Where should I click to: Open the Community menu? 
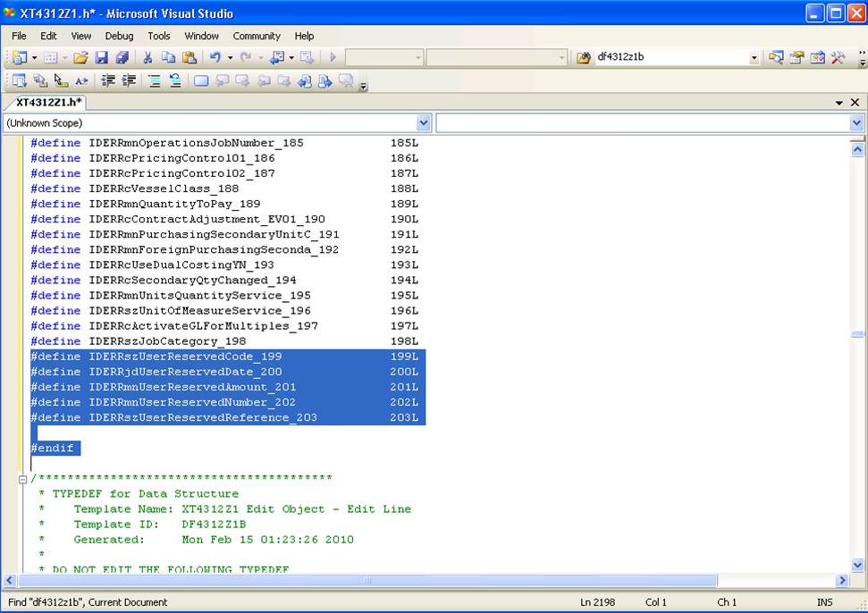[x=257, y=36]
